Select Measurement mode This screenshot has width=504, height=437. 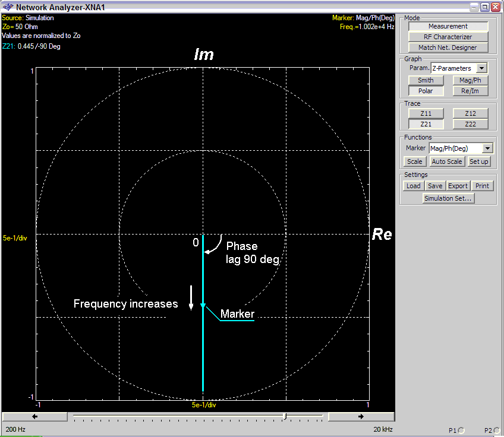click(448, 27)
